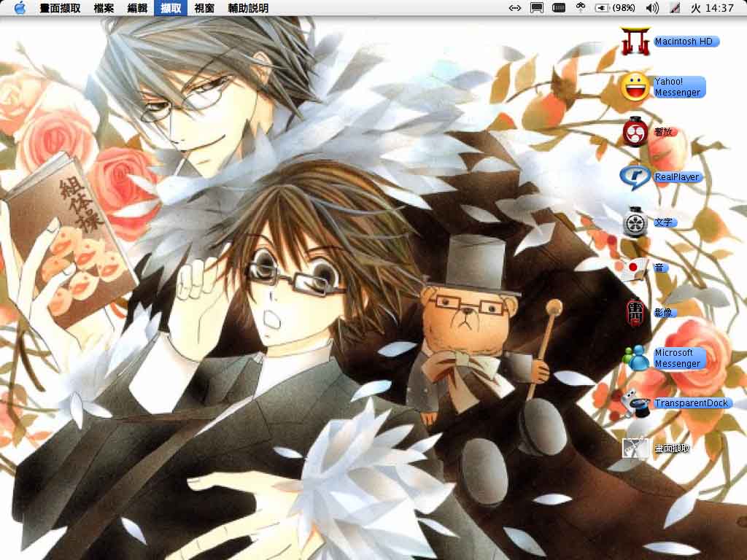Screen dimensions: 747x560
Task: Open the 編輯 menu
Action: click(137, 8)
